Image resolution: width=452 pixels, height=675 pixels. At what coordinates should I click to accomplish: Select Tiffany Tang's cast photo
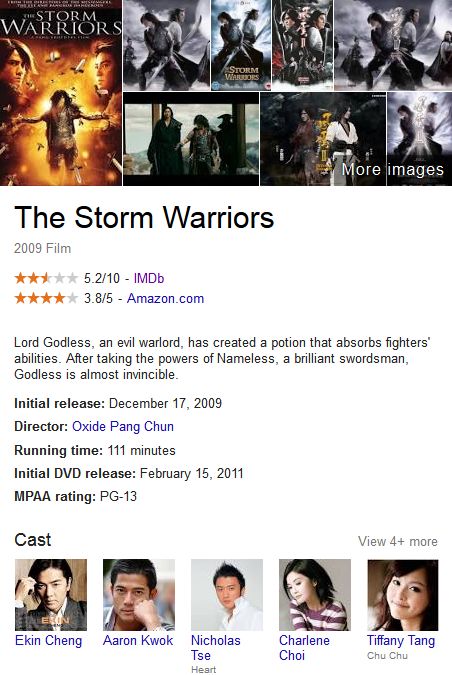tap(403, 595)
